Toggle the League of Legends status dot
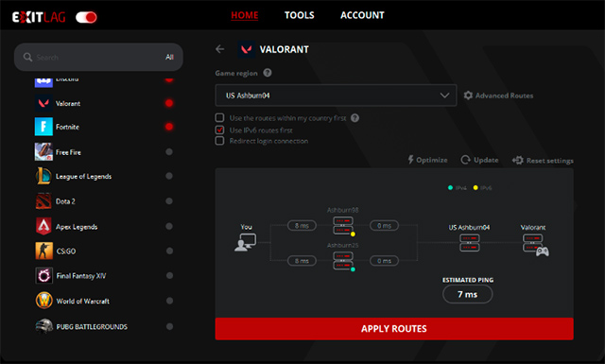 pos(169,176)
